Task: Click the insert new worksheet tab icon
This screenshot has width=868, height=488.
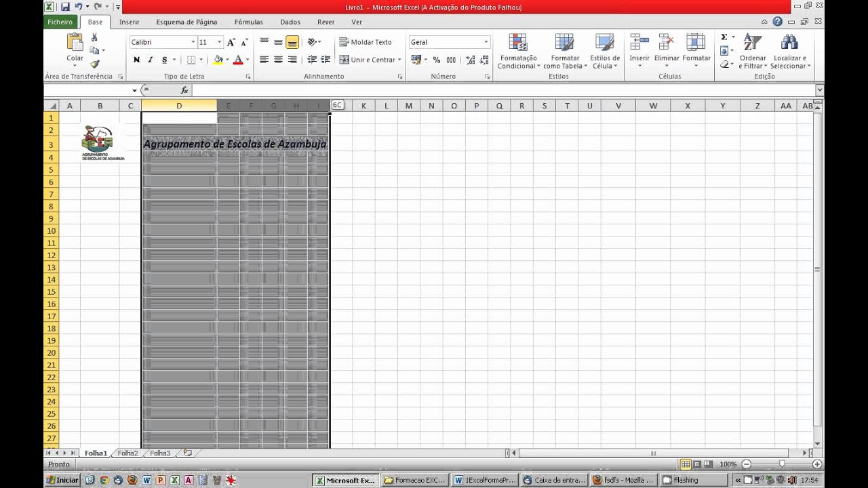Action: pos(188,453)
